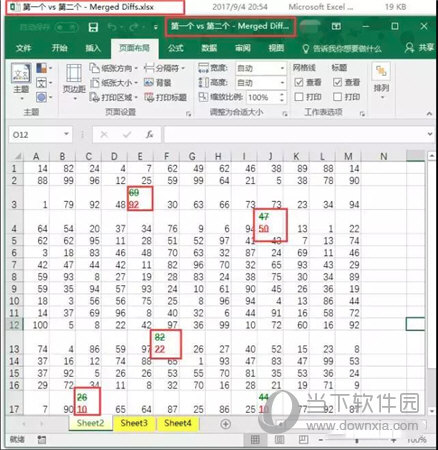438x450 pixels.
Task: Open the 文件 (File) tab
Action: point(23,49)
